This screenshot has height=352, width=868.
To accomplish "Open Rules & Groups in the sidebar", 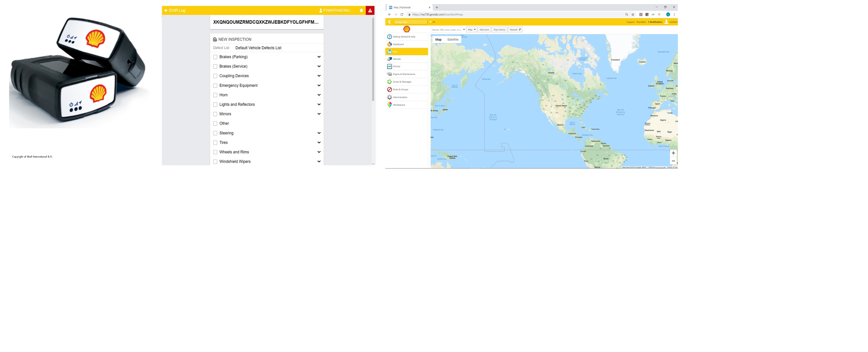I will click(x=406, y=89).
